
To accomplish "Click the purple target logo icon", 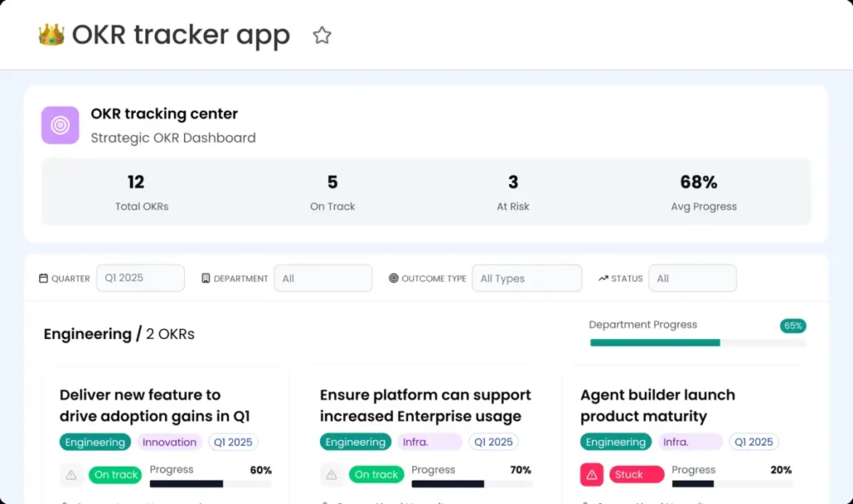I will (60, 125).
